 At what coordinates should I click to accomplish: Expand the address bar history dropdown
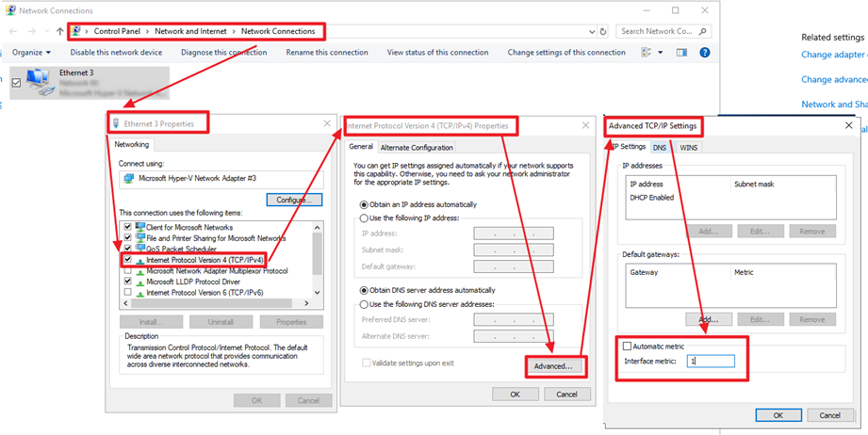tap(592, 32)
